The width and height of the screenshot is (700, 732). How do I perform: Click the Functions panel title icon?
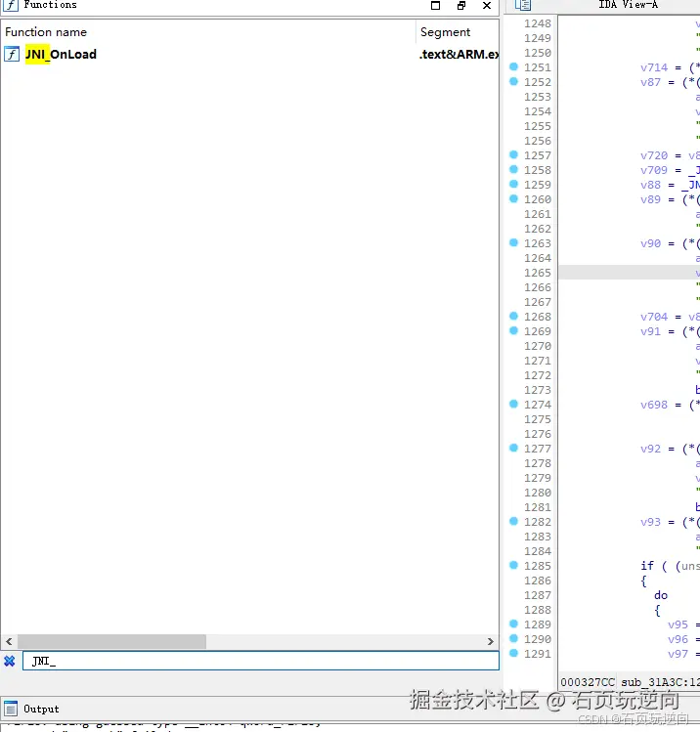point(11,5)
